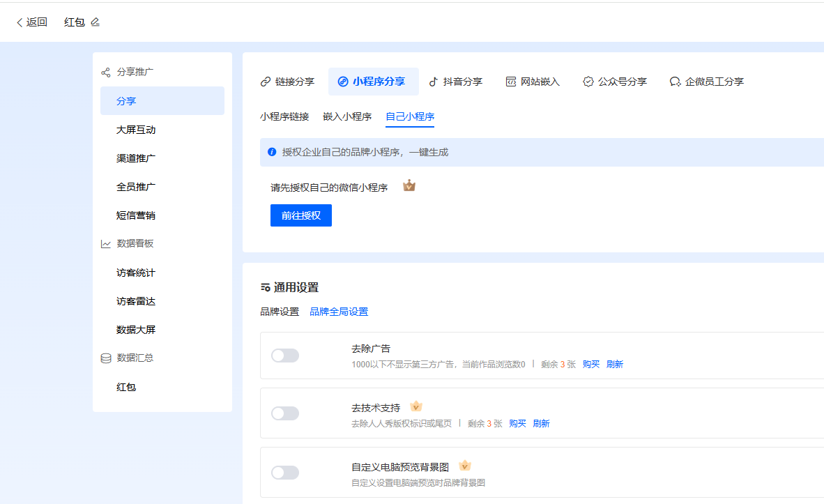Click the blue info icon in the notice banner
Viewport: 824px width, 504px height.
coord(272,152)
